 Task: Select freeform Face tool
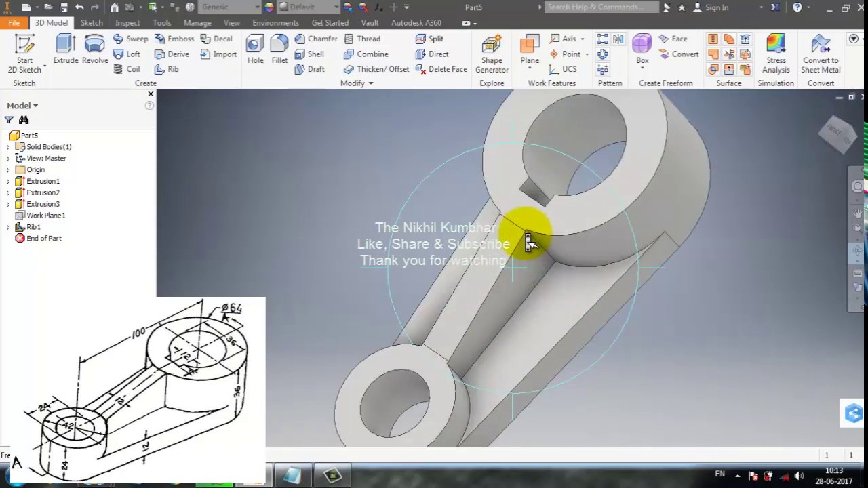click(x=673, y=39)
